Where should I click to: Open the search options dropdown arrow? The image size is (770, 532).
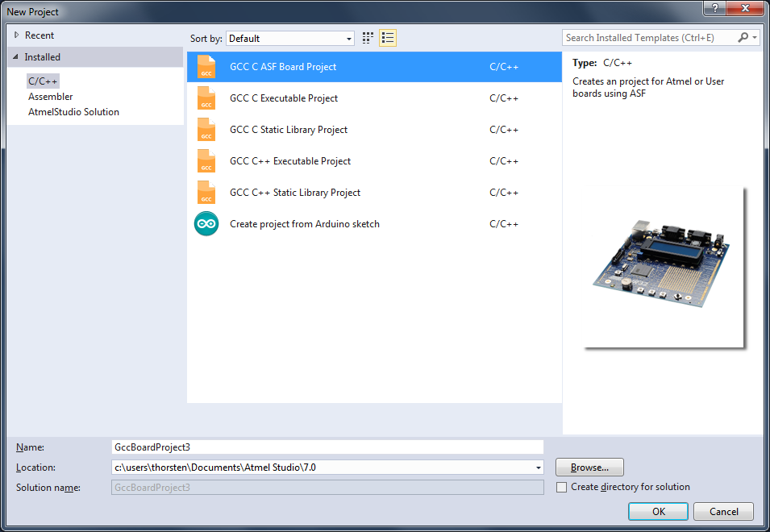pos(755,38)
